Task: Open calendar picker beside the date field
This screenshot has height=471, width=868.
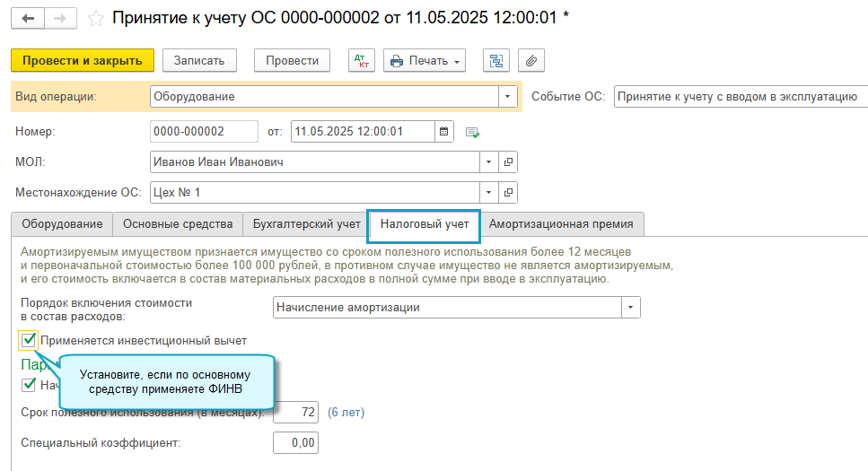Action: [x=443, y=131]
